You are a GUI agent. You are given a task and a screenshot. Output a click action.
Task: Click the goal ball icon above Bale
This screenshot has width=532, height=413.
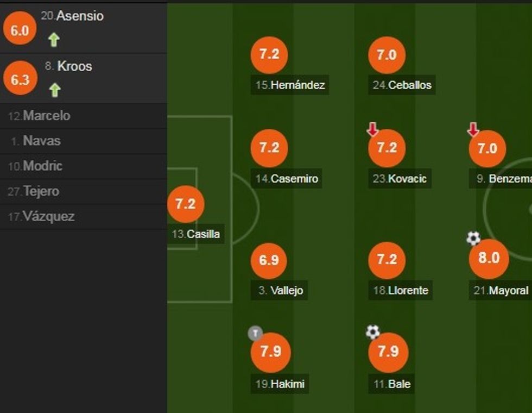[x=372, y=331]
